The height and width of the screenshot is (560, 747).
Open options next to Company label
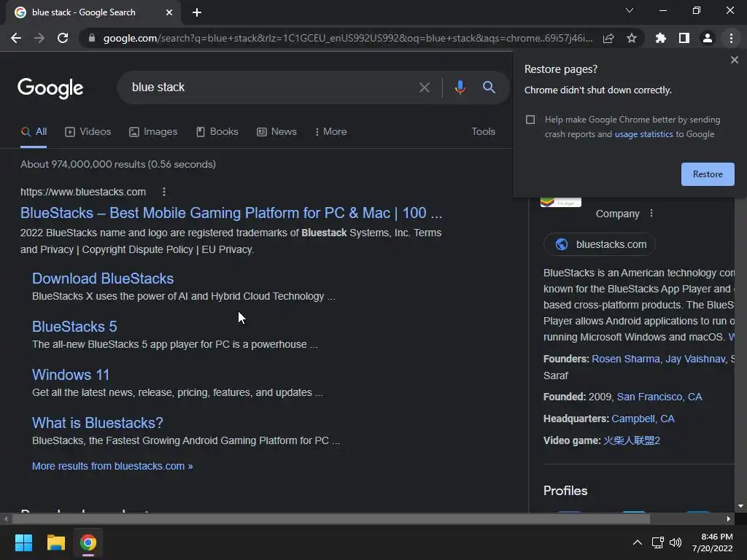[651, 214]
